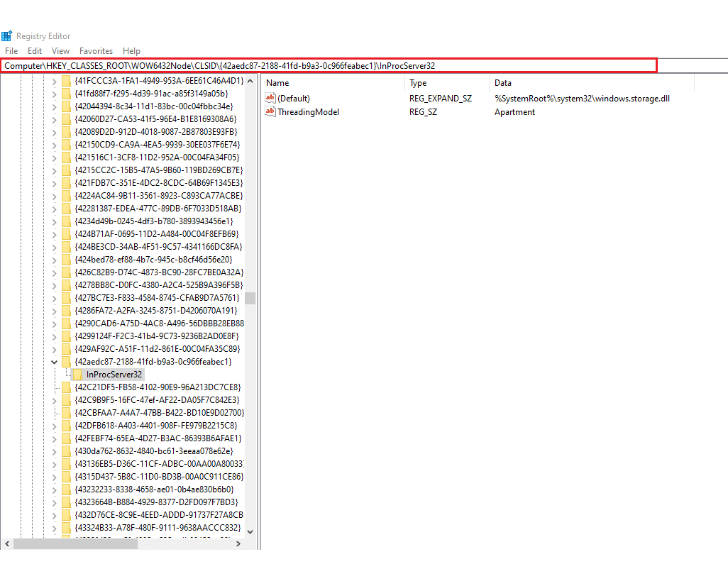Click the tree vertical scrollbar thumb
Image resolution: width=728 pixels, height=564 pixels.
pos(250,298)
